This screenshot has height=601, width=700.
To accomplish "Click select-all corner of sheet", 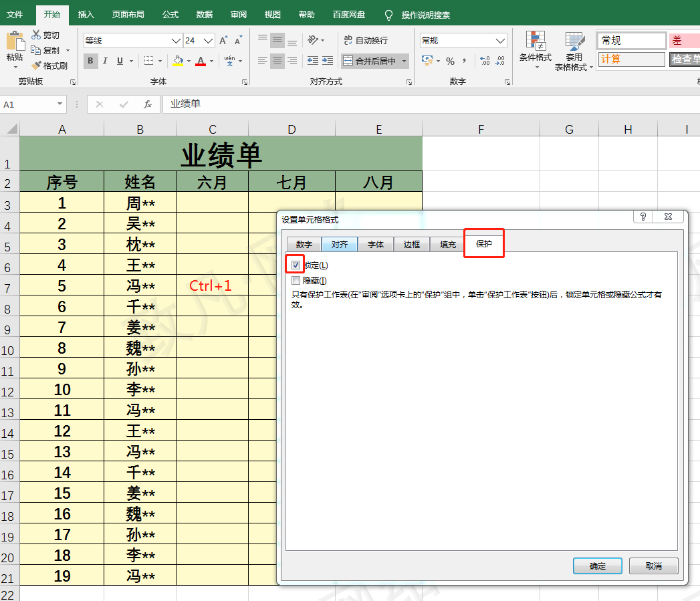I will pyautogui.click(x=11, y=129).
